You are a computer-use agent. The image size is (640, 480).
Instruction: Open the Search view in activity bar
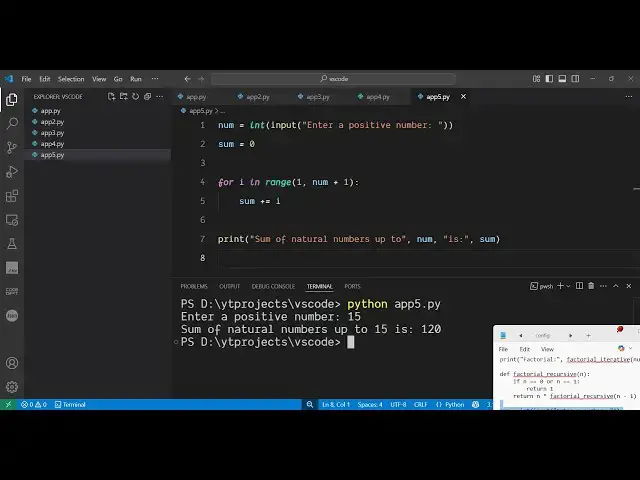pos(12,123)
